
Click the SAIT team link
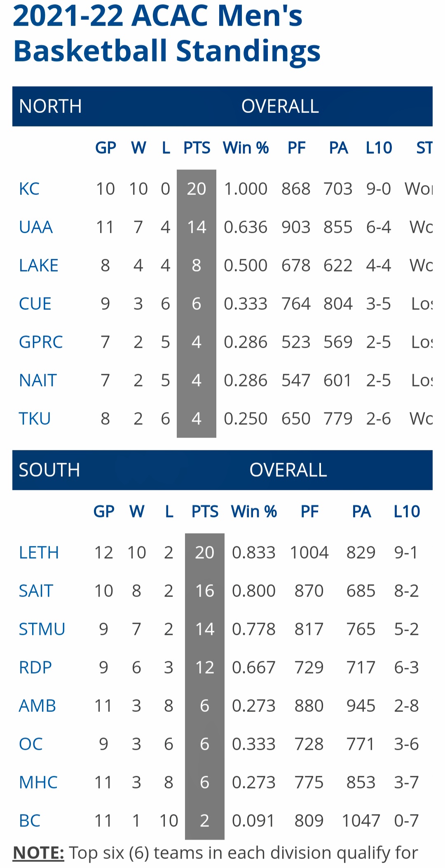pyautogui.click(x=36, y=591)
